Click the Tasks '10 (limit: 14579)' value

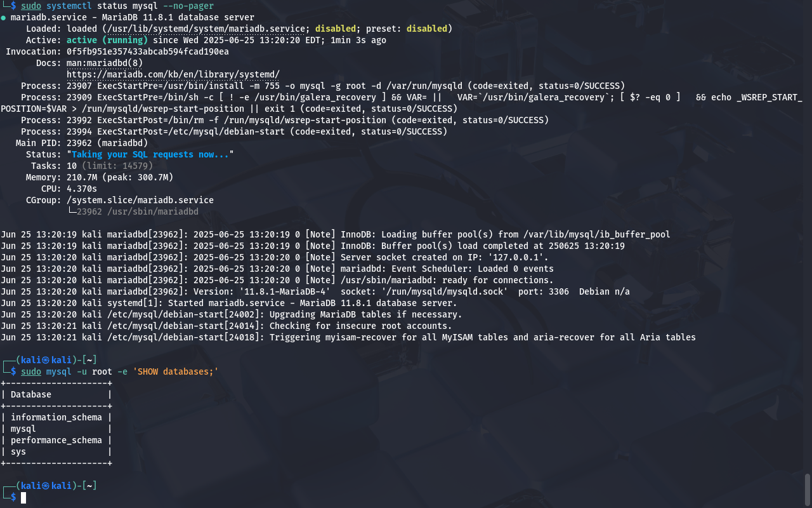point(110,166)
